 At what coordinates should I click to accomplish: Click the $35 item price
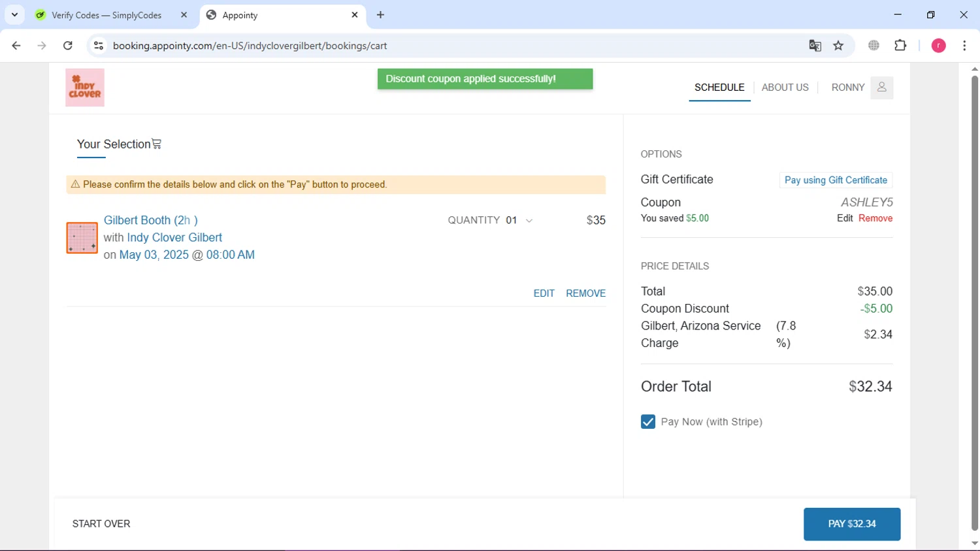coord(596,220)
